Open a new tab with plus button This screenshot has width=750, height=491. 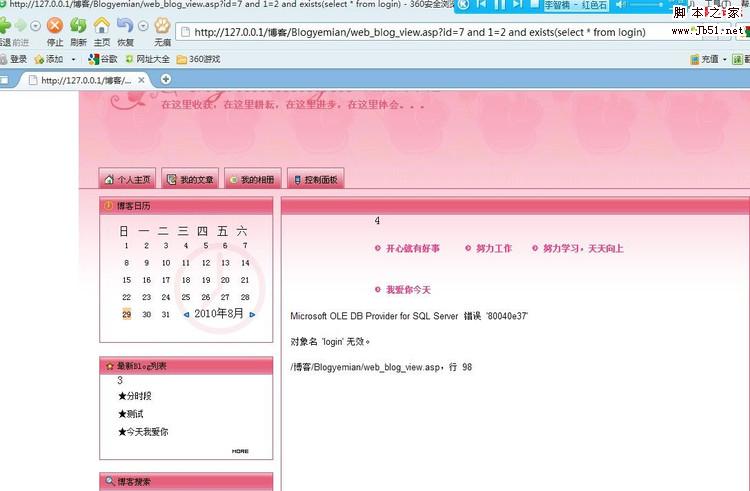[x=165, y=79]
